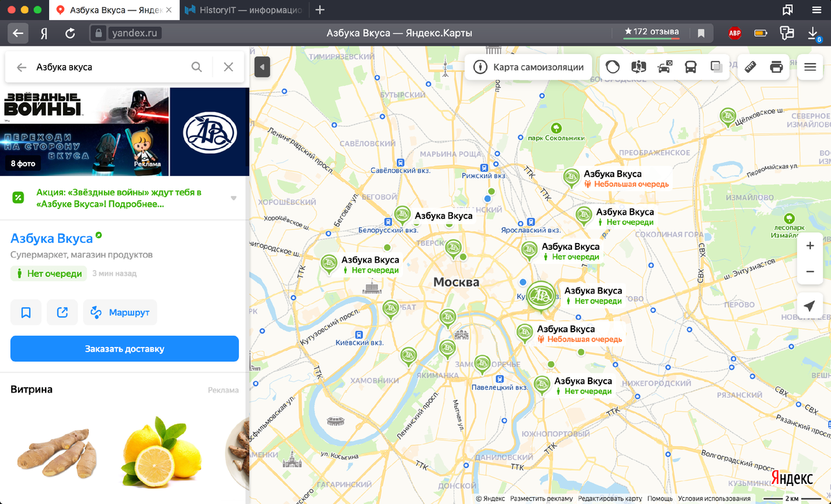
Task: Select the Азбука Вкуса browser tab
Action: [114, 10]
